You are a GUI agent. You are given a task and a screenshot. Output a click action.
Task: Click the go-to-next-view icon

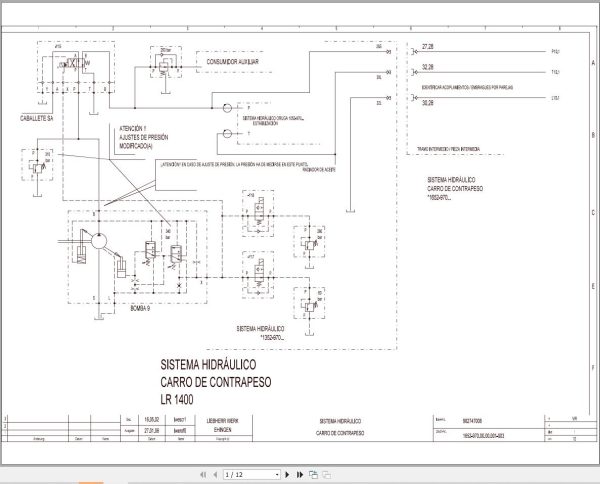click(x=313, y=474)
